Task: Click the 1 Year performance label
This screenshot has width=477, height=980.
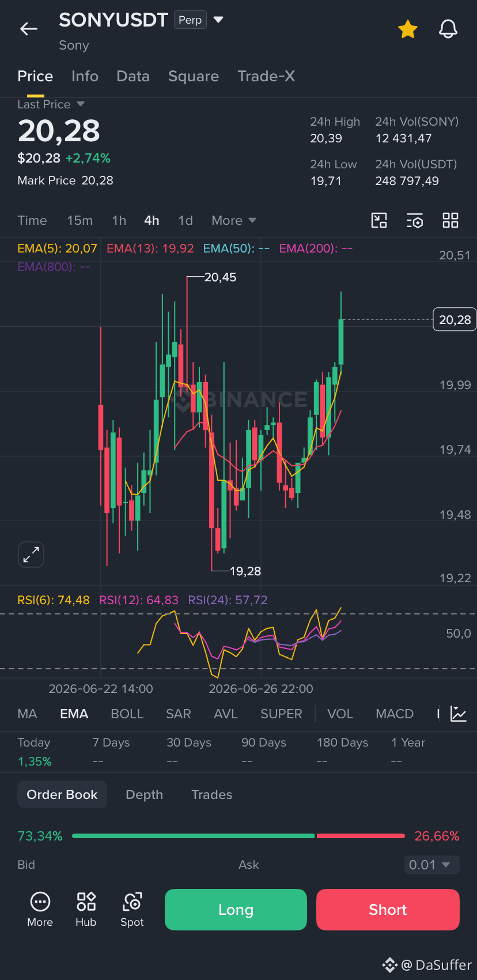Action: [408, 742]
